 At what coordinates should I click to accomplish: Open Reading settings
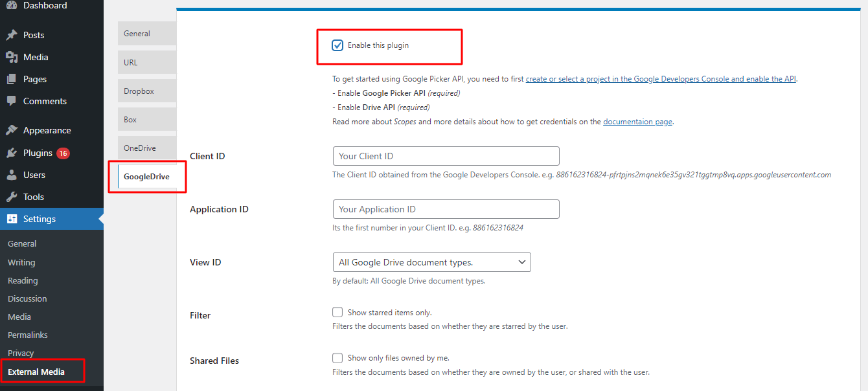[x=23, y=280]
